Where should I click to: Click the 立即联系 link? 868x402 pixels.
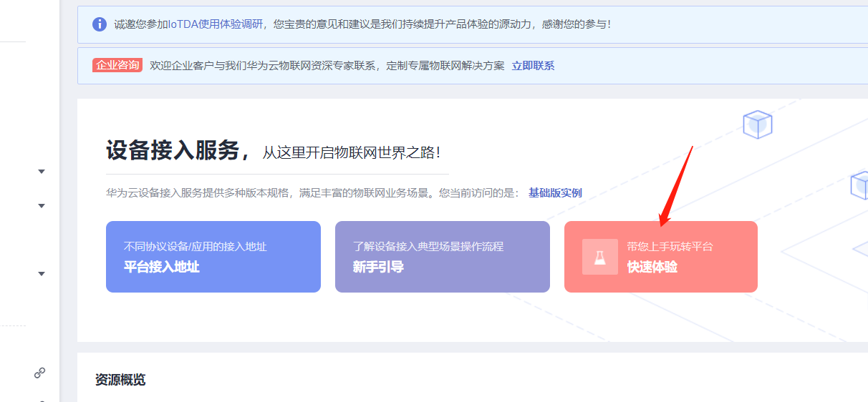533,66
